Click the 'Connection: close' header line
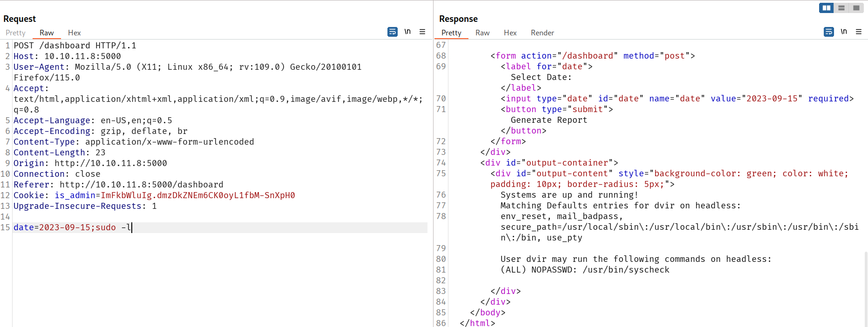Image resolution: width=868 pixels, height=327 pixels. click(57, 174)
